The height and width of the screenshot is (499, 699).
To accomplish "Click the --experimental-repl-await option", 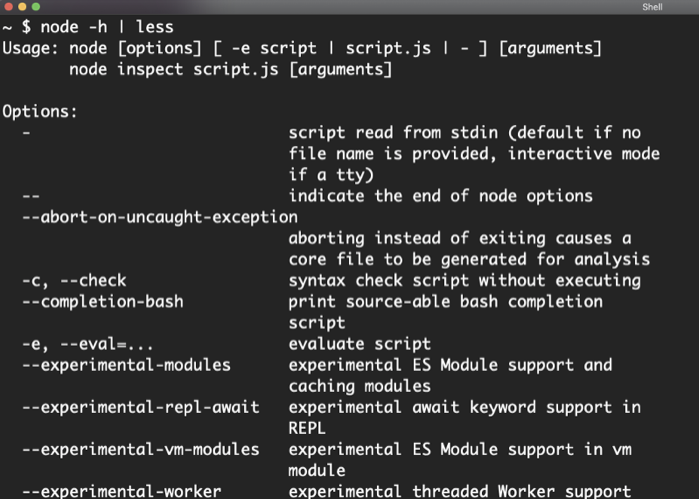I will [141, 408].
